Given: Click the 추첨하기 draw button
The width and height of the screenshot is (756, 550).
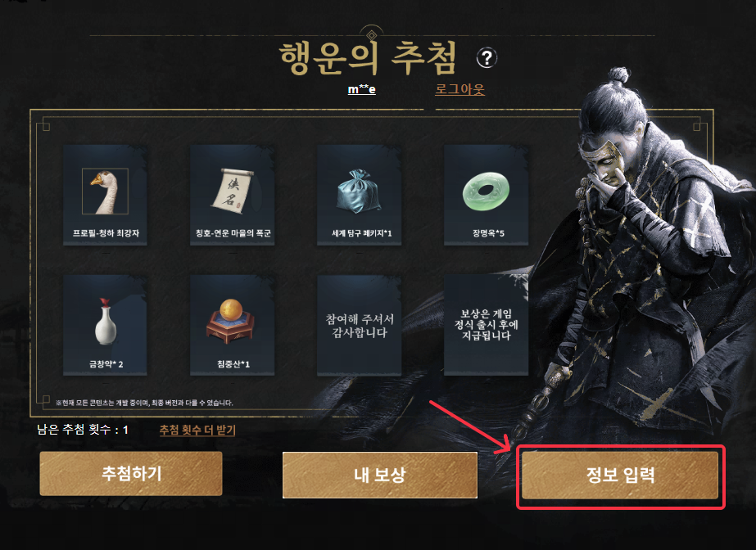Looking at the screenshot, I should coord(131,473).
